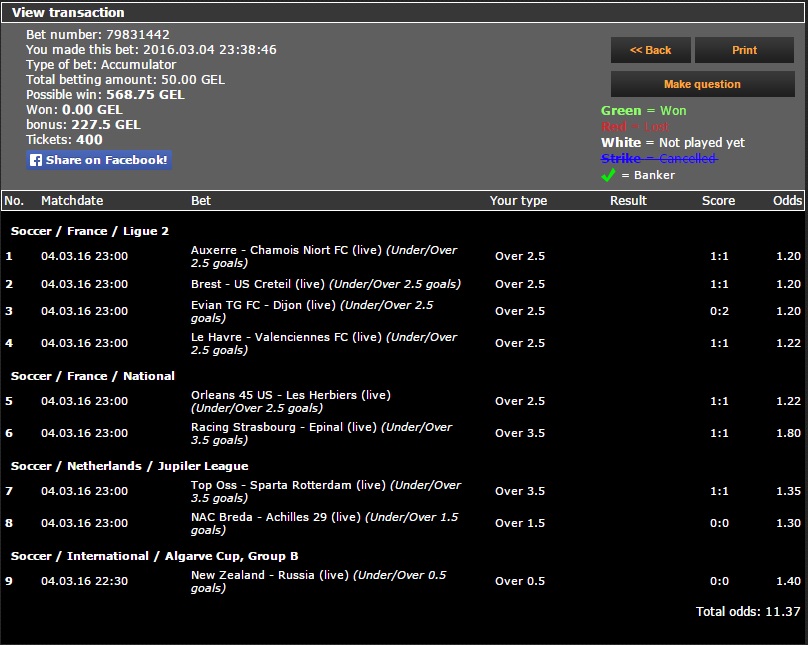Click the Odds column header
This screenshot has width=808, height=645.
pyautogui.click(x=787, y=201)
